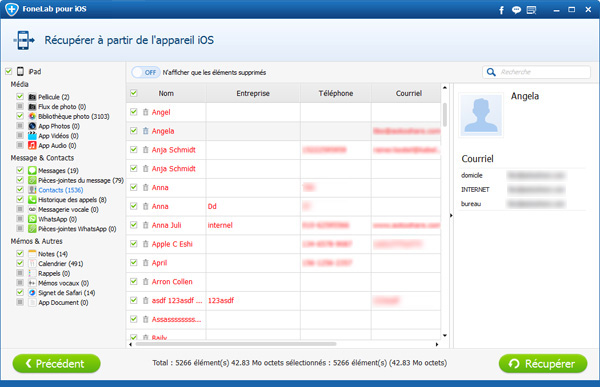Viewport: 600px width, 387px height.
Task: Select the Assassssssss contact row
Action: 284,319
